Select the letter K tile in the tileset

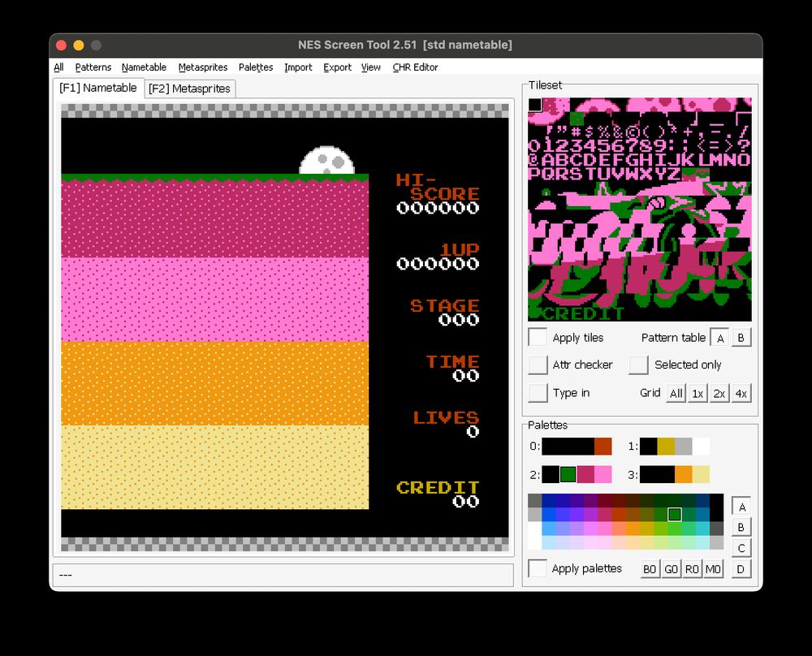tap(689, 161)
